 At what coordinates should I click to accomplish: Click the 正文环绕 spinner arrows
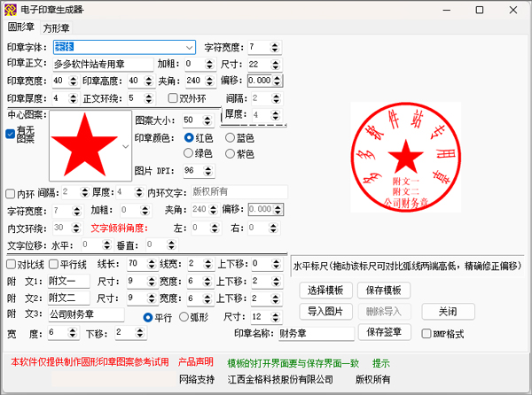[149, 98]
